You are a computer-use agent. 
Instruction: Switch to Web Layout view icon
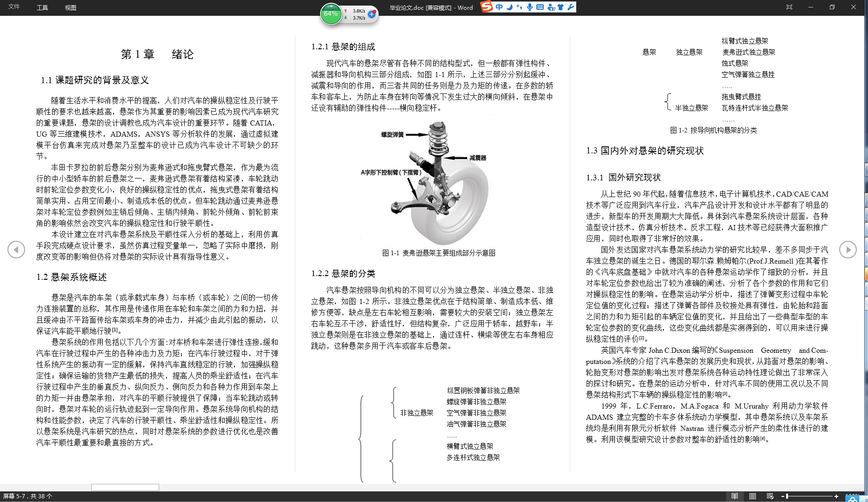coord(770,496)
